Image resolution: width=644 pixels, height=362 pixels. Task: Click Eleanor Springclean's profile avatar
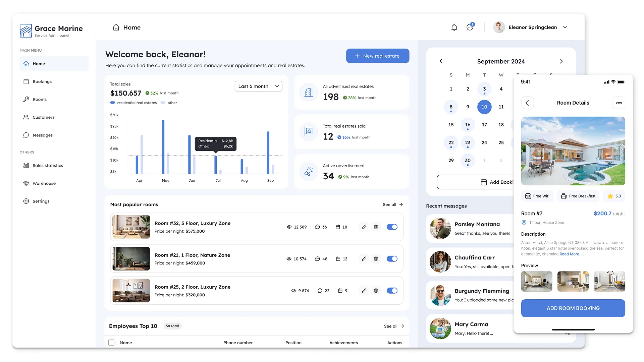[499, 27]
